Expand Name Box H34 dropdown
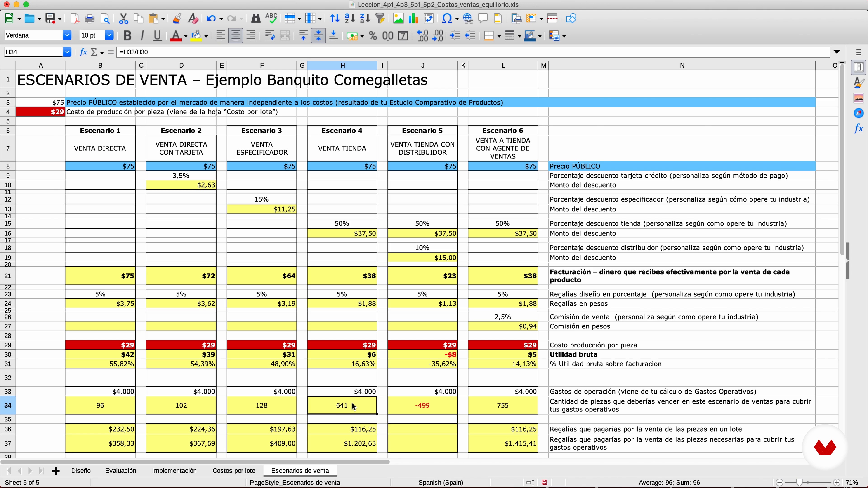The width and height of the screenshot is (868, 488). [67, 52]
